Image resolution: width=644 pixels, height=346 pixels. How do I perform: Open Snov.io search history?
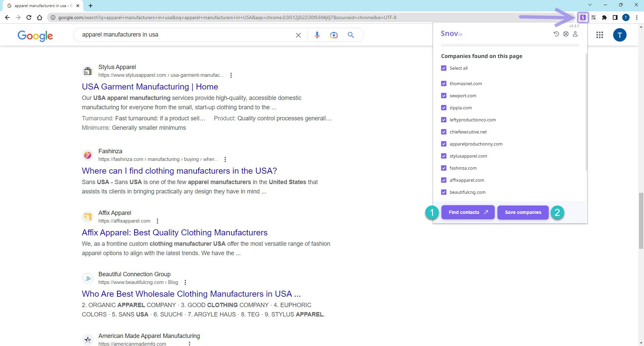point(556,34)
